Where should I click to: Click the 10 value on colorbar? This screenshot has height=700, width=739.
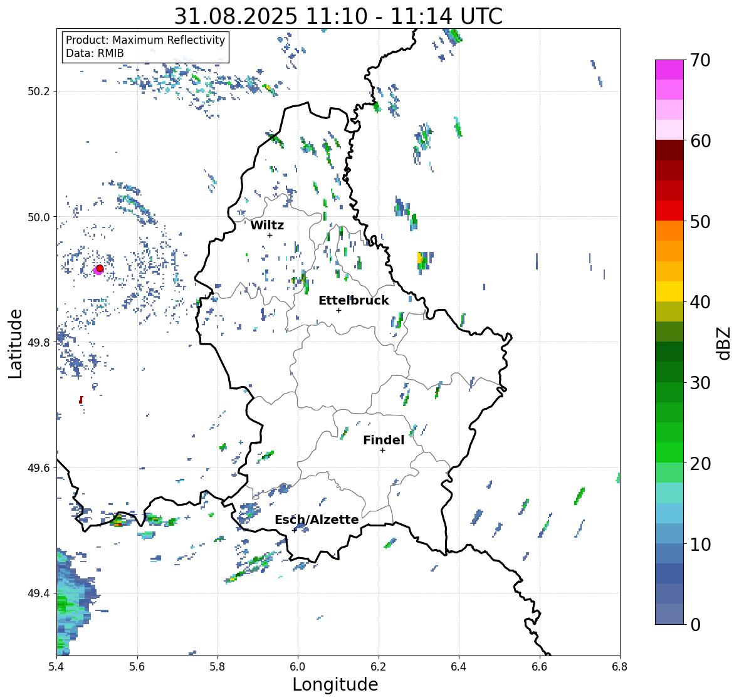[x=700, y=544]
